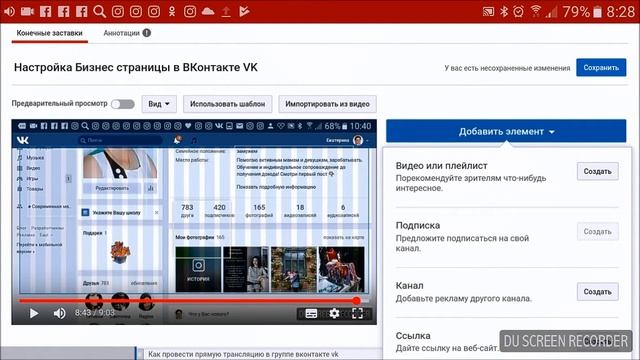Tap the first Facebook notification icon
This screenshot has height=360, width=640.
45,11
